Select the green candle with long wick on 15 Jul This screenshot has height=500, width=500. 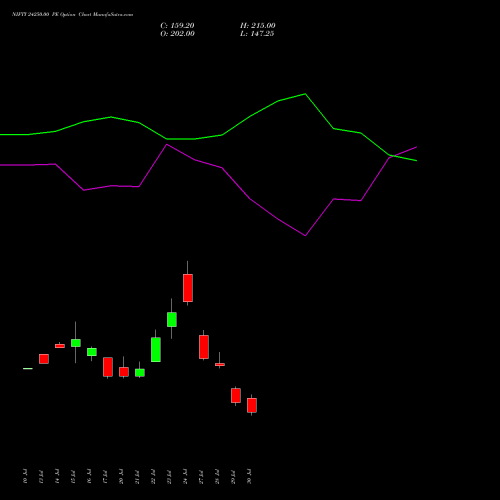pyautogui.click(x=76, y=343)
